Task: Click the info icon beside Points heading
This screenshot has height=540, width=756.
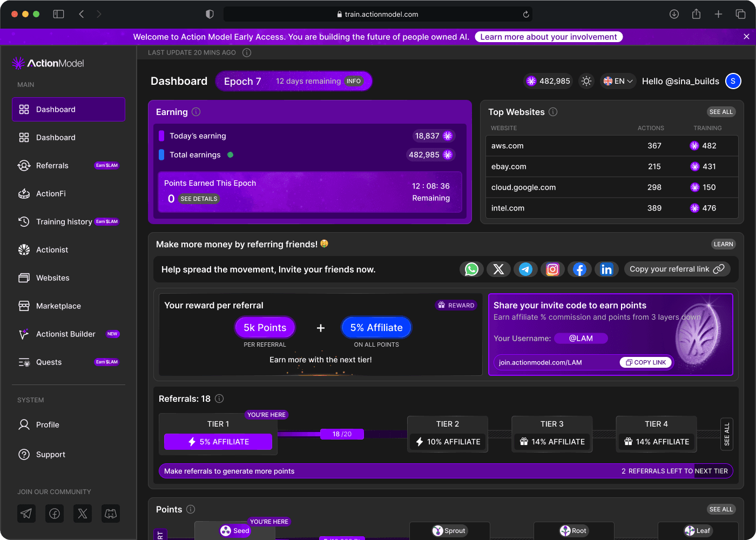Action: pyautogui.click(x=191, y=509)
